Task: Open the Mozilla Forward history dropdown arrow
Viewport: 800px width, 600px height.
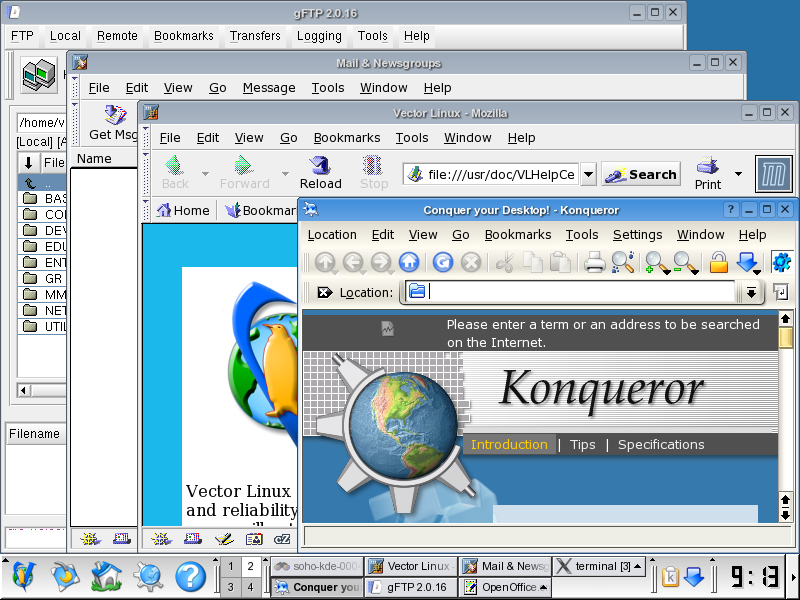Action: pos(285,173)
